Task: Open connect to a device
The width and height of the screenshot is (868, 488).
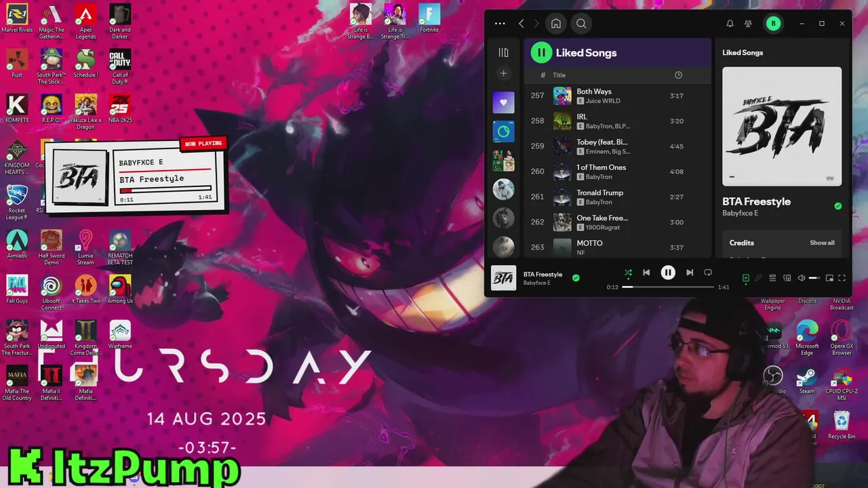Action: point(787,278)
